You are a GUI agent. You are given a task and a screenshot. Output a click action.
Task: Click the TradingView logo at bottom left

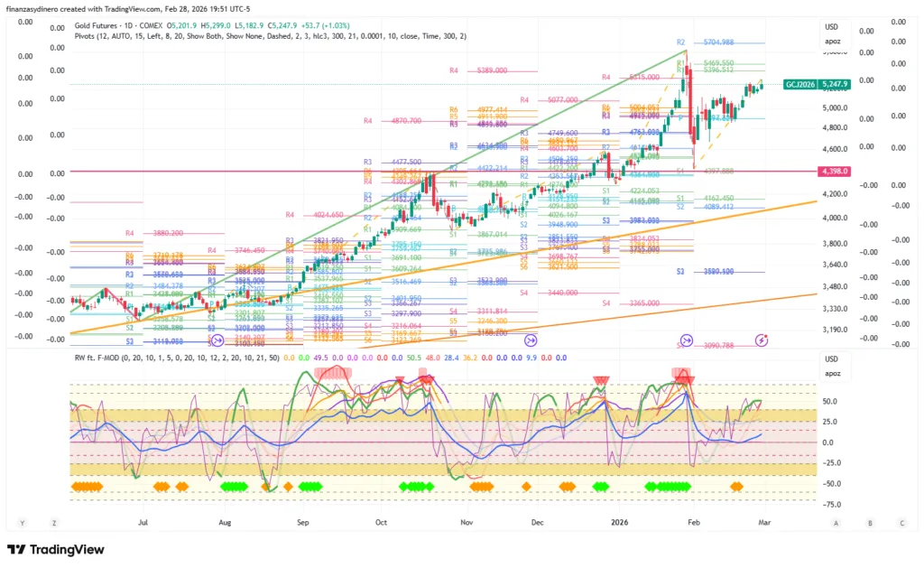pyautogui.click(x=56, y=550)
